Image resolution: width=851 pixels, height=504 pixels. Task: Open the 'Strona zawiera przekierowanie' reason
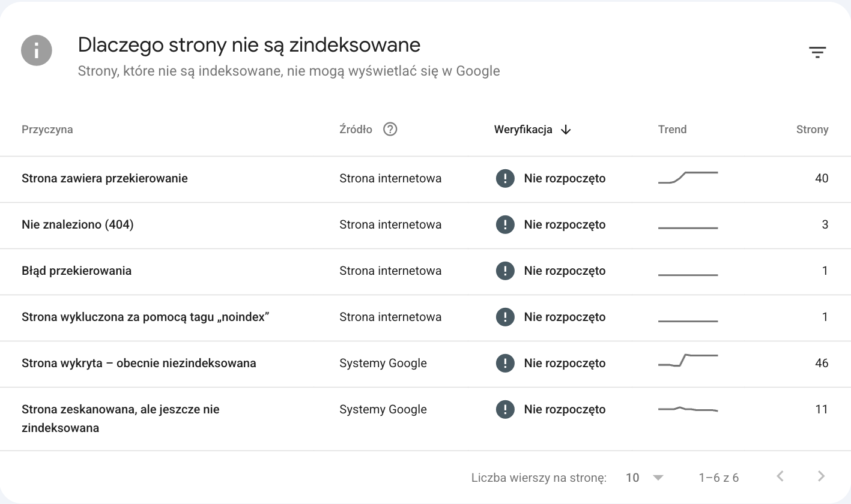(x=104, y=178)
